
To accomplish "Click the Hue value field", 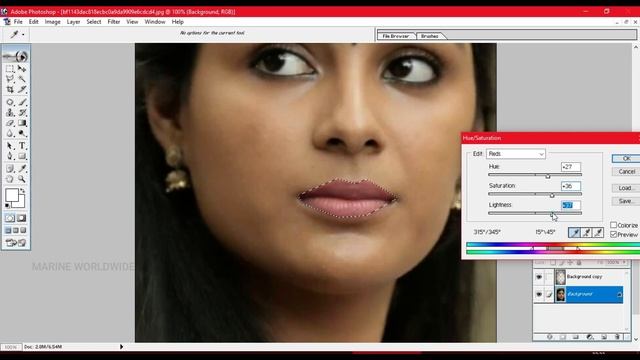I will click(x=571, y=167).
